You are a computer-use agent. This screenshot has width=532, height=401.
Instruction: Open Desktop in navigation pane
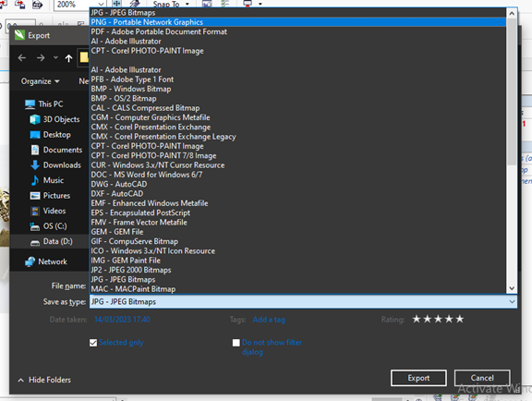click(x=51, y=135)
